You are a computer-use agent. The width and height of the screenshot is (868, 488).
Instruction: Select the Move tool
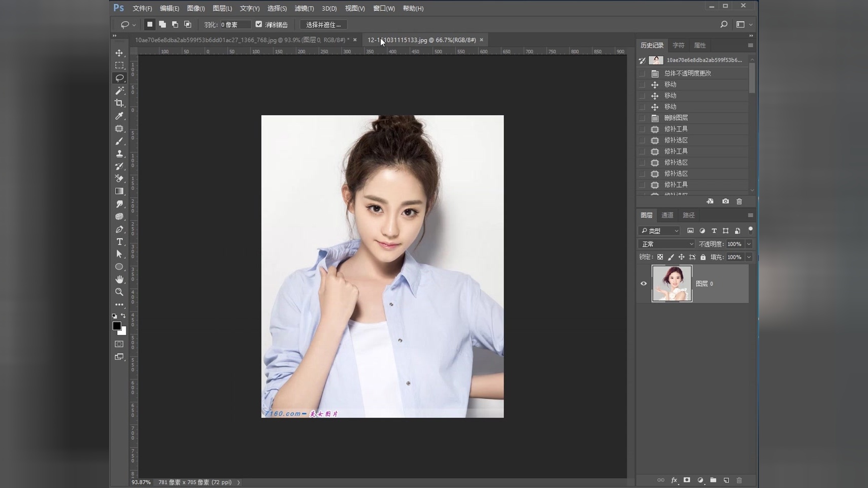[119, 53]
